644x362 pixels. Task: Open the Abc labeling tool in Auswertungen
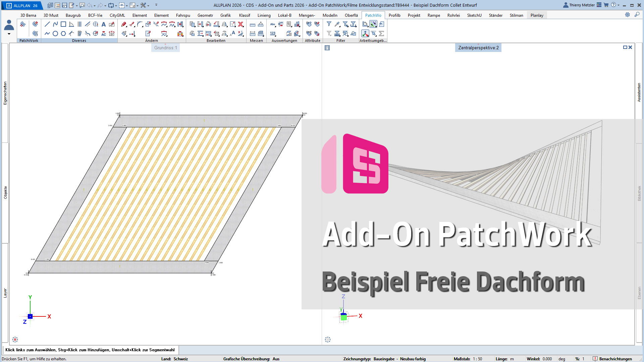tap(273, 24)
